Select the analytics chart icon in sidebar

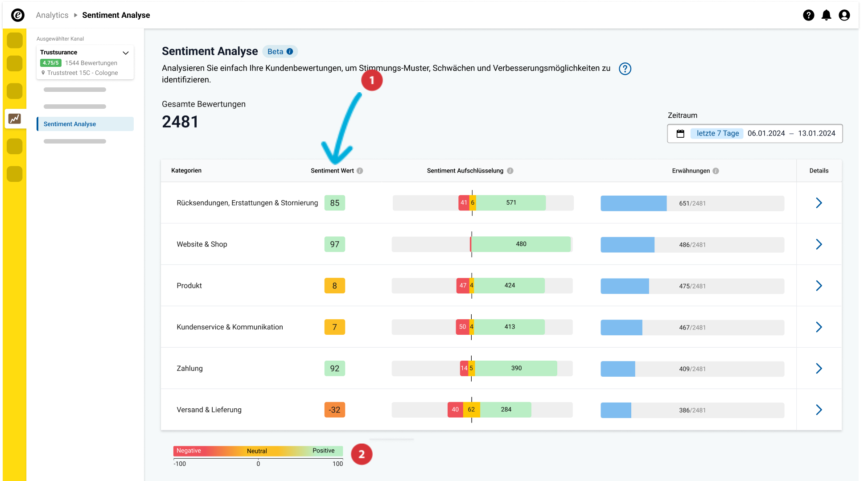tap(15, 119)
